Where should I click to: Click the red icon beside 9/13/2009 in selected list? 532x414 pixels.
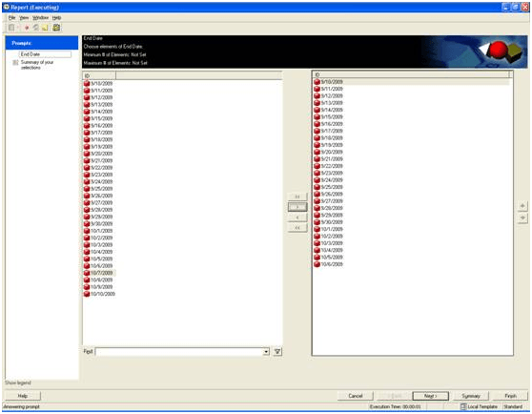(317, 103)
